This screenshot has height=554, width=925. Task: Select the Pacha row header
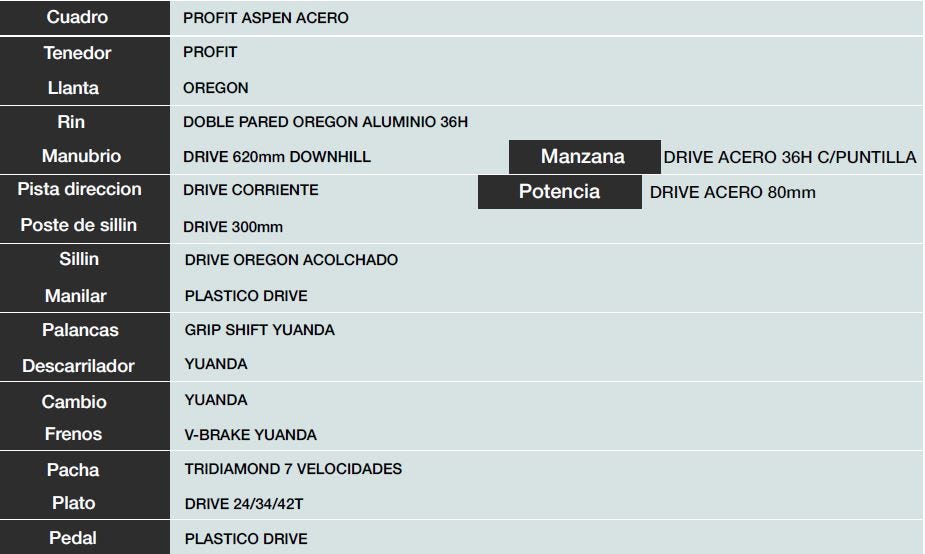point(73,470)
